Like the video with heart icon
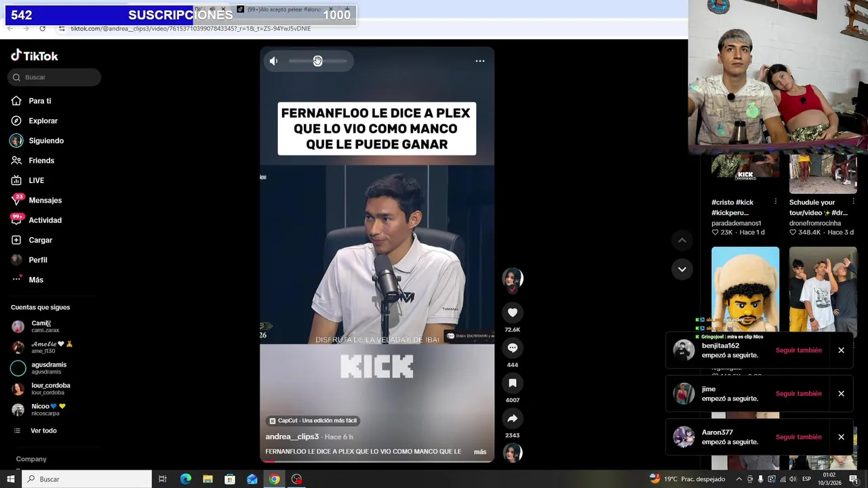Viewport: 868px width, 488px height. [x=513, y=312]
